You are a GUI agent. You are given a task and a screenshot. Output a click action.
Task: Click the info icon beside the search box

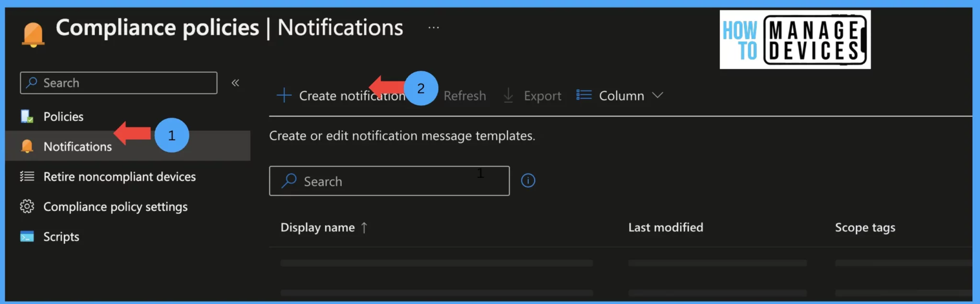528,181
